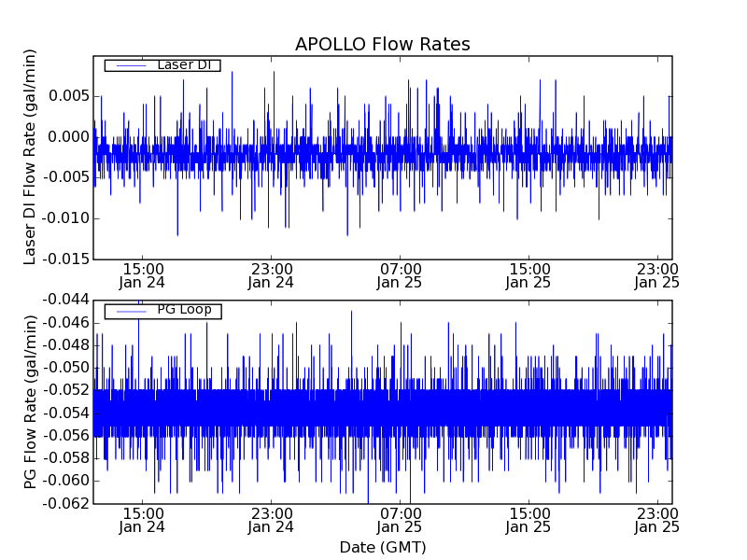Viewport: 747px width, 560px height.
Task: Click "15:00 Jan 24" under the PG Loop plot
Action: [142, 521]
